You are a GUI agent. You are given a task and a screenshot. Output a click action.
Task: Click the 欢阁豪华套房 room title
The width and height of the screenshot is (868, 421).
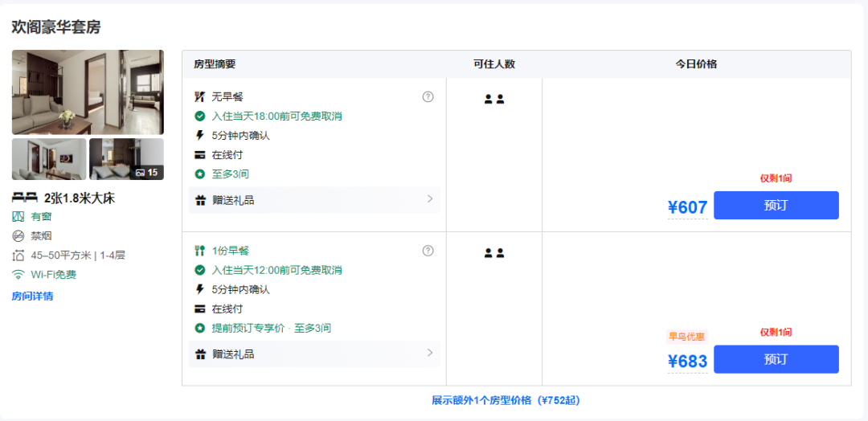[56, 27]
